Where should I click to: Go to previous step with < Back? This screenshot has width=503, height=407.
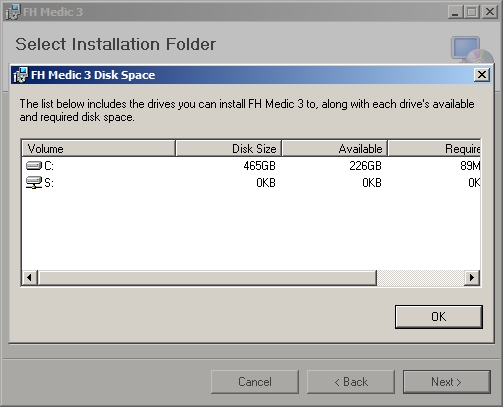351,382
